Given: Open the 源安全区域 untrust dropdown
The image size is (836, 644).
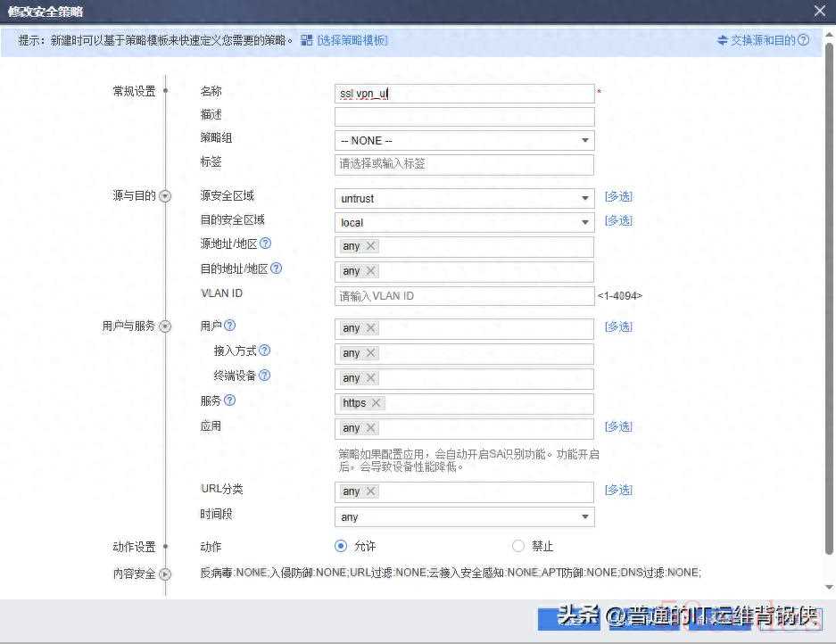Looking at the screenshot, I should [x=585, y=198].
